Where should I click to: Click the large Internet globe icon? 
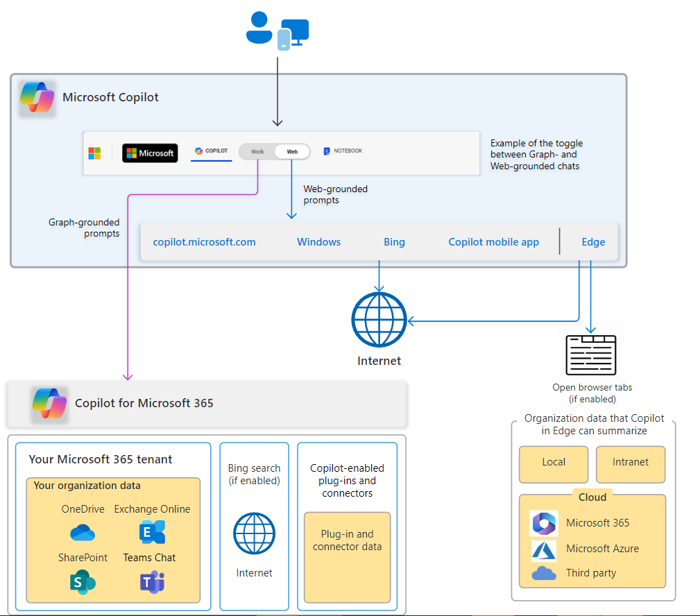pos(379,320)
